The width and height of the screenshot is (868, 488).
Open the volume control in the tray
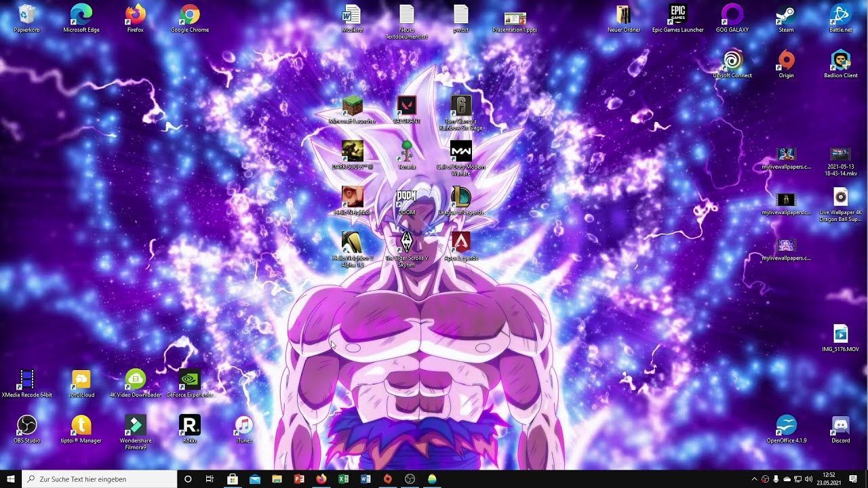click(x=808, y=479)
